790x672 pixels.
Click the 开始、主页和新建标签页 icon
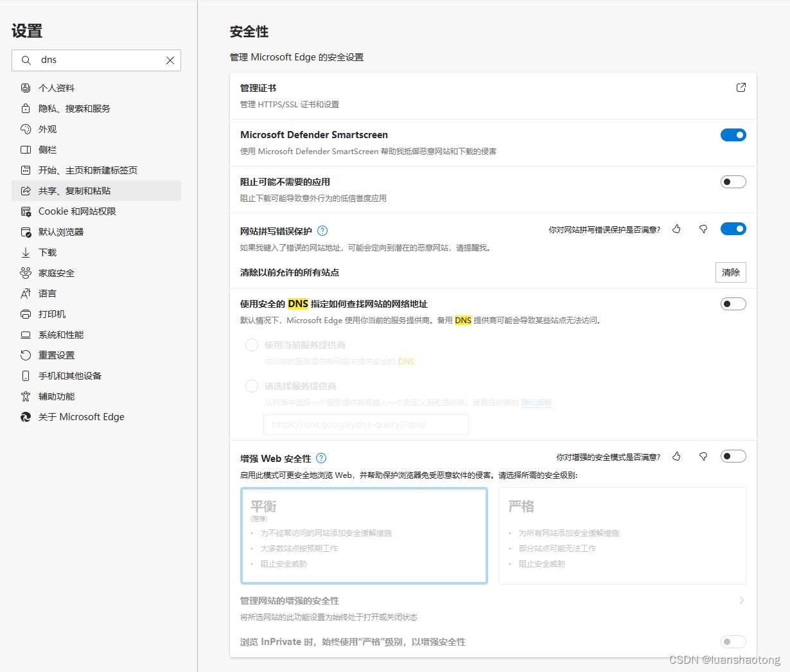click(x=26, y=170)
